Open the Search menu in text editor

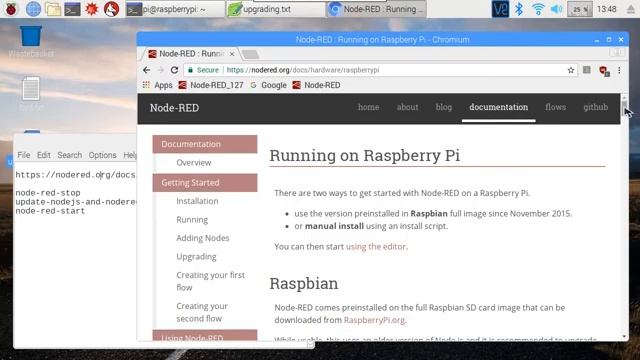[x=69, y=155]
